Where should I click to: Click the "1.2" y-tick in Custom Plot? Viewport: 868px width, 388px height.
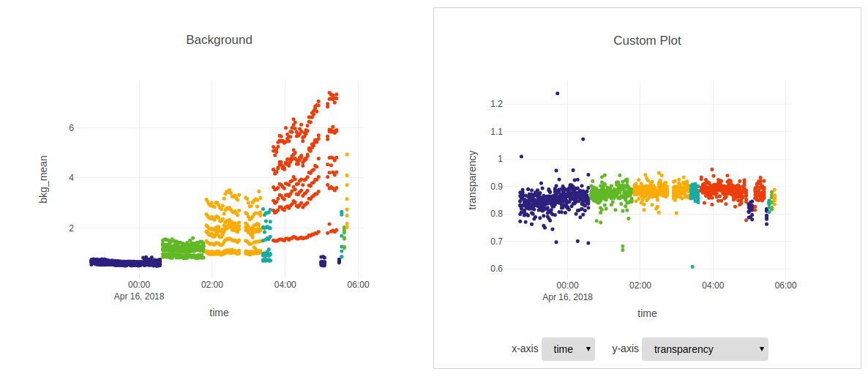[x=496, y=104]
